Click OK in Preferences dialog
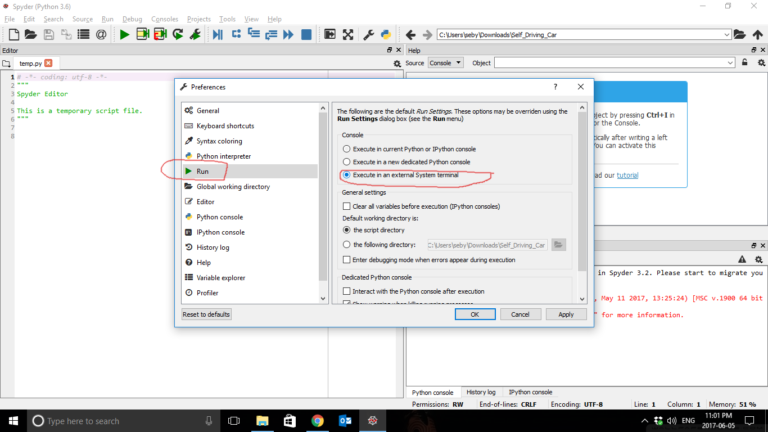The width and height of the screenshot is (768, 432). point(475,314)
